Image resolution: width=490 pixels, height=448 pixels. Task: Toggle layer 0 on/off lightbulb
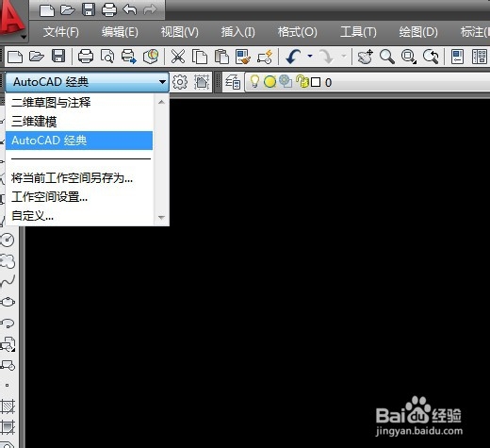pyautogui.click(x=254, y=82)
